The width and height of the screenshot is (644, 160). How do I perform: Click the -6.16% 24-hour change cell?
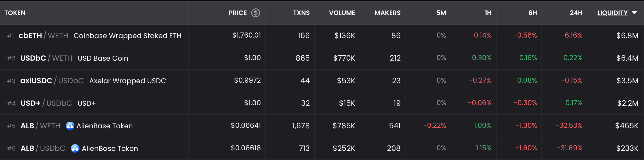[571, 35]
